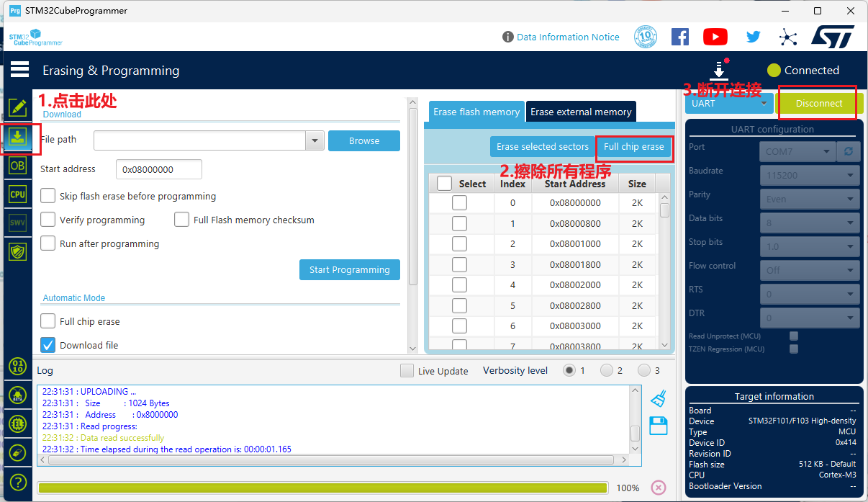Viewport: 868px width, 502px height.
Task: Open the hamburger main menu
Action: click(19, 70)
